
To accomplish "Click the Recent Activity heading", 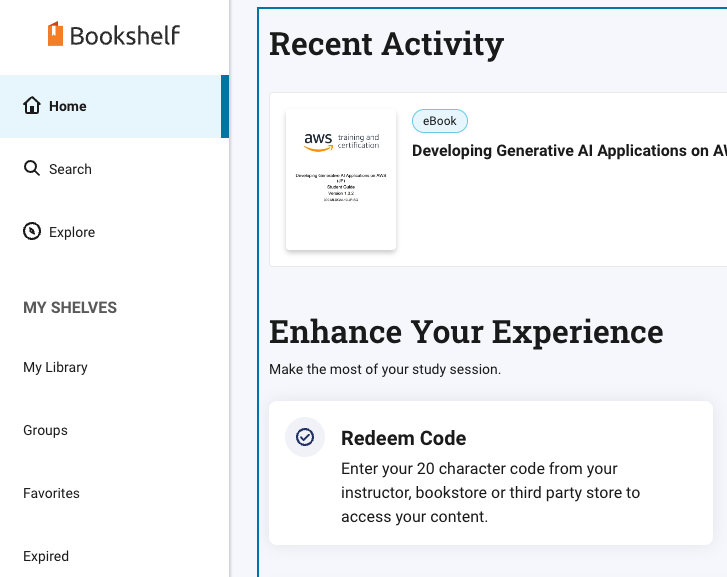I will (x=386, y=44).
